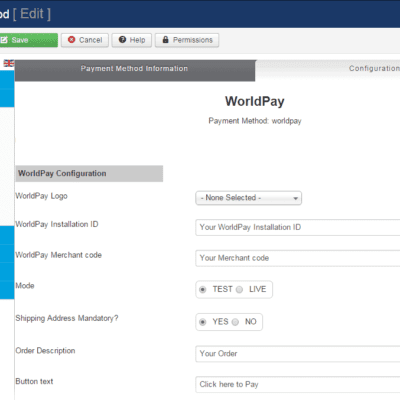Click the green Save button
The height and width of the screenshot is (400, 400).
point(29,40)
